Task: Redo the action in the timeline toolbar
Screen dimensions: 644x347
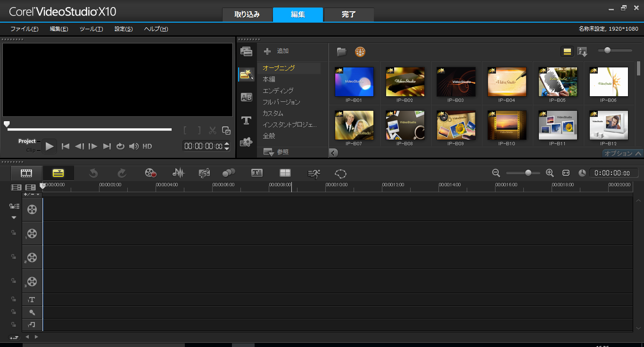Action: point(122,173)
